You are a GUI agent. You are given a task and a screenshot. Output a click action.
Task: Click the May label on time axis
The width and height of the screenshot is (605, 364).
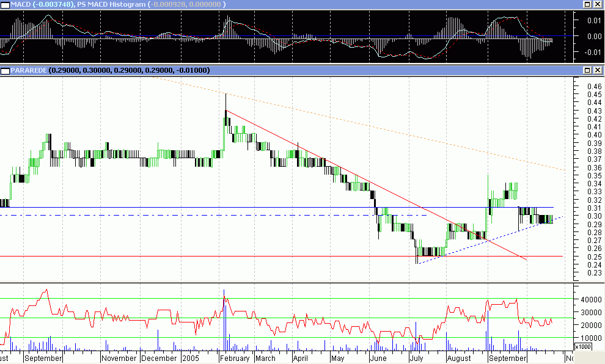[x=337, y=359]
